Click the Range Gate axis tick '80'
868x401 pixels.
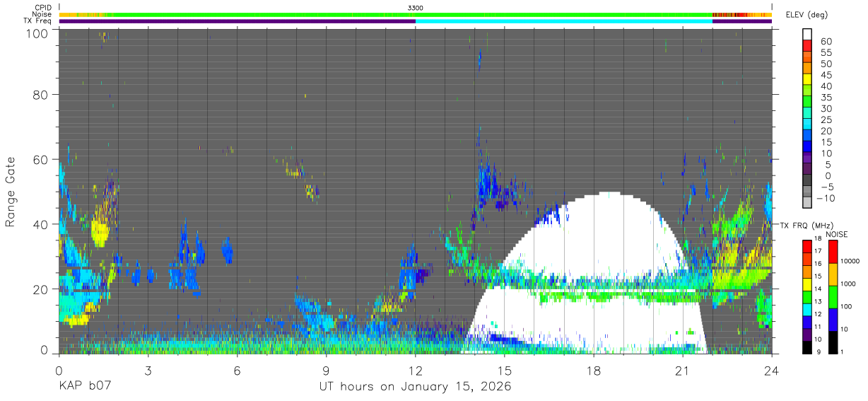(41, 94)
